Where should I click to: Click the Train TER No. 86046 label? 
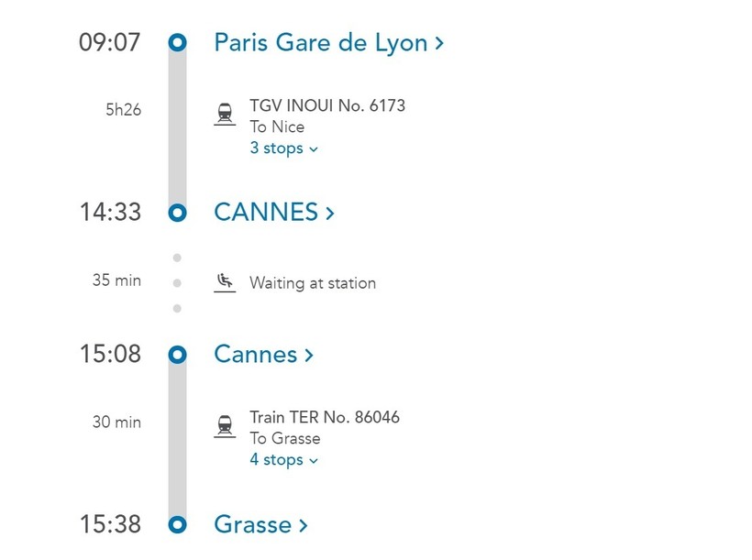point(324,417)
